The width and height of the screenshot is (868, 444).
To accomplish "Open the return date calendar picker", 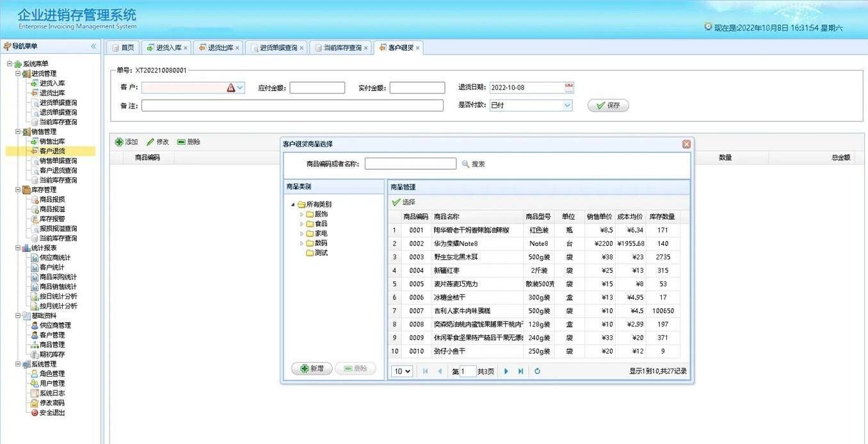I will tap(569, 88).
